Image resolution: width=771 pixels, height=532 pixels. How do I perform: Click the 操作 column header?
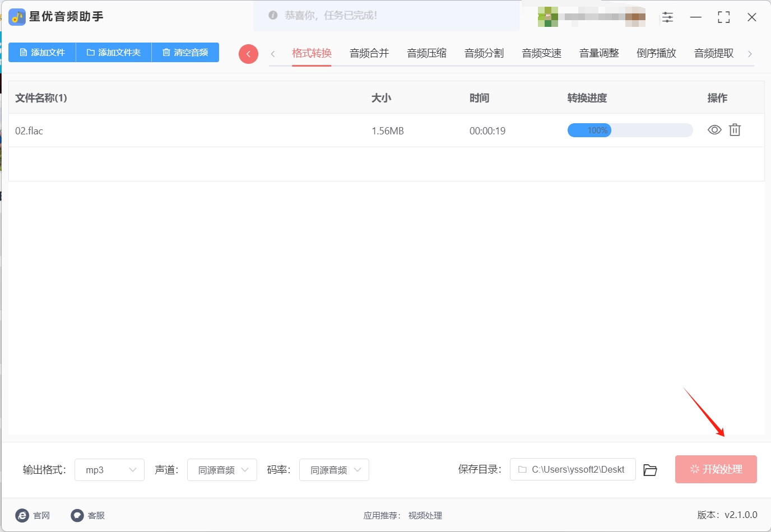click(717, 98)
